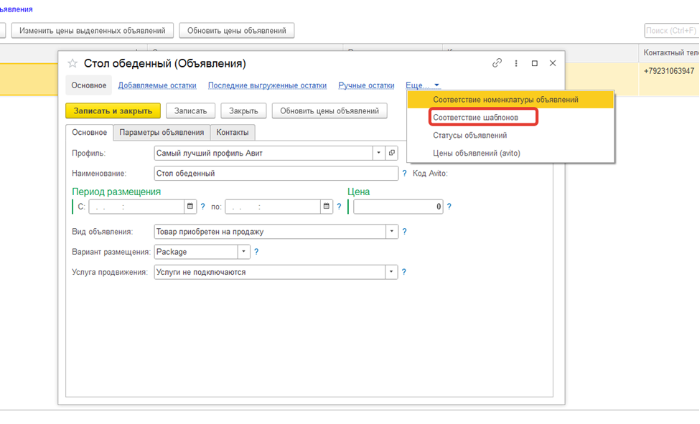Open the three-dot menu in dialog title bar

point(516,63)
